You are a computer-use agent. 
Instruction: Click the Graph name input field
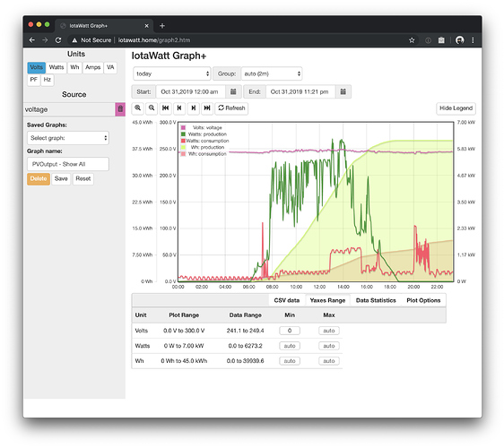[x=68, y=164]
